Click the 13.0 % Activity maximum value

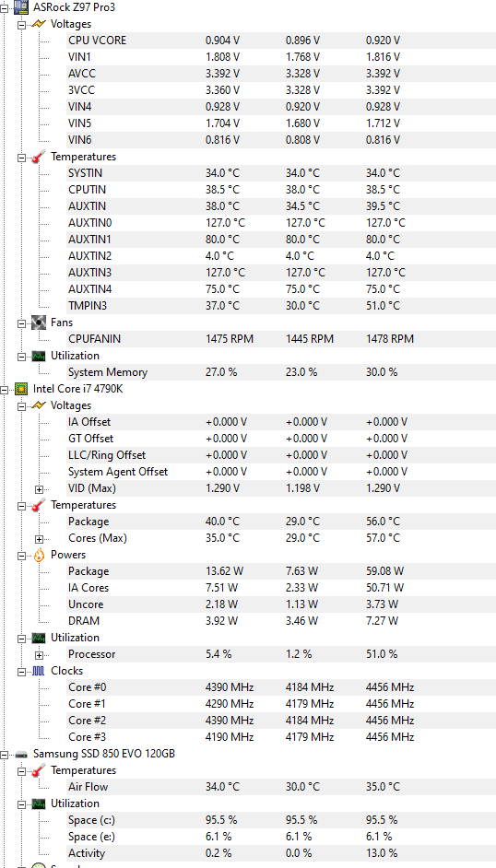click(x=382, y=853)
